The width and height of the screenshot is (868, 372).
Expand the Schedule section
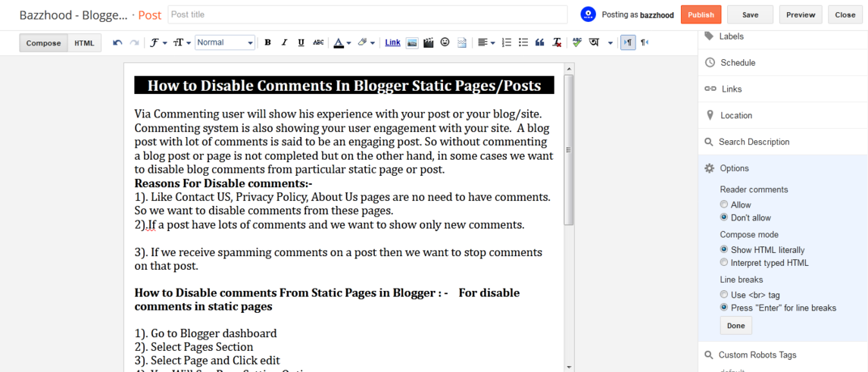[782, 63]
